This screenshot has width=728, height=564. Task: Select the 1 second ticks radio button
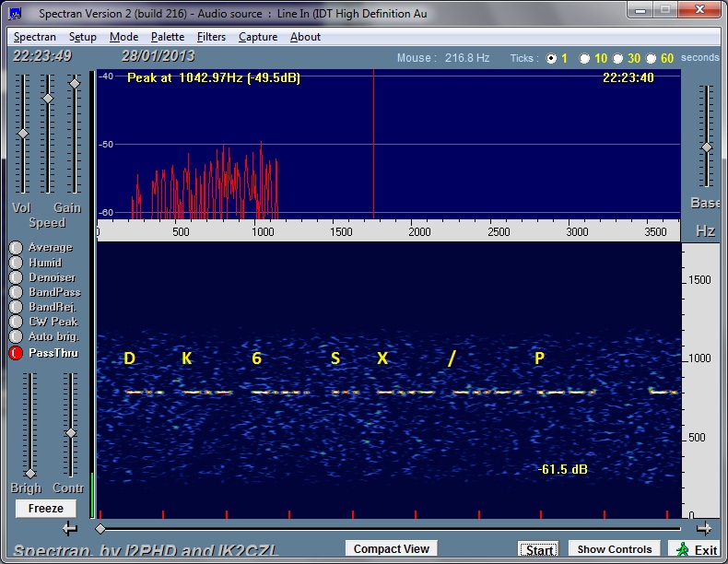pos(551,58)
